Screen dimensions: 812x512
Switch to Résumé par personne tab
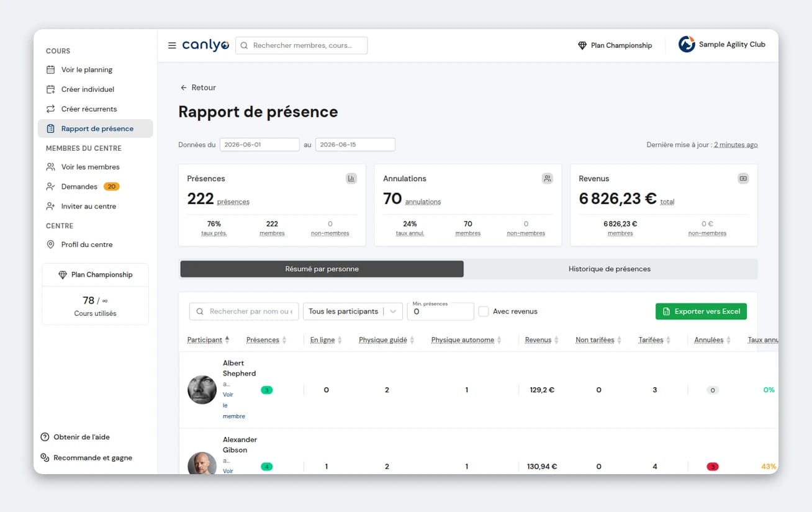click(x=322, y=269)
